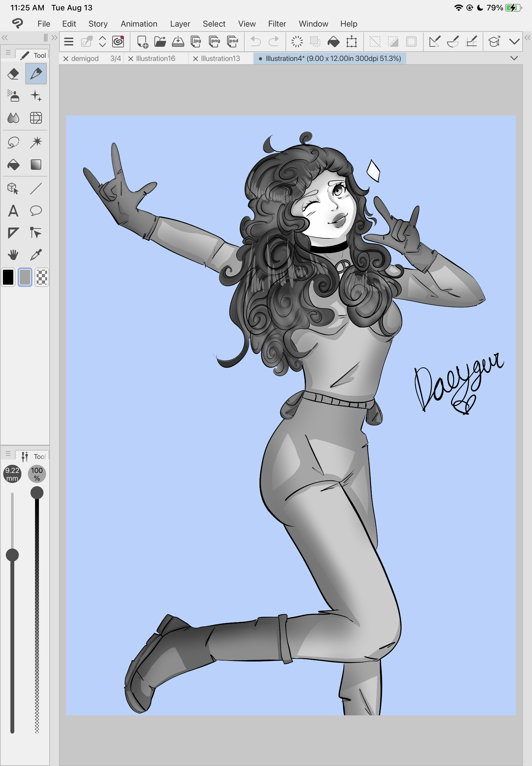Toggle snap to ruler
This screenshot has height=766, width=532.
pos(434,42)
